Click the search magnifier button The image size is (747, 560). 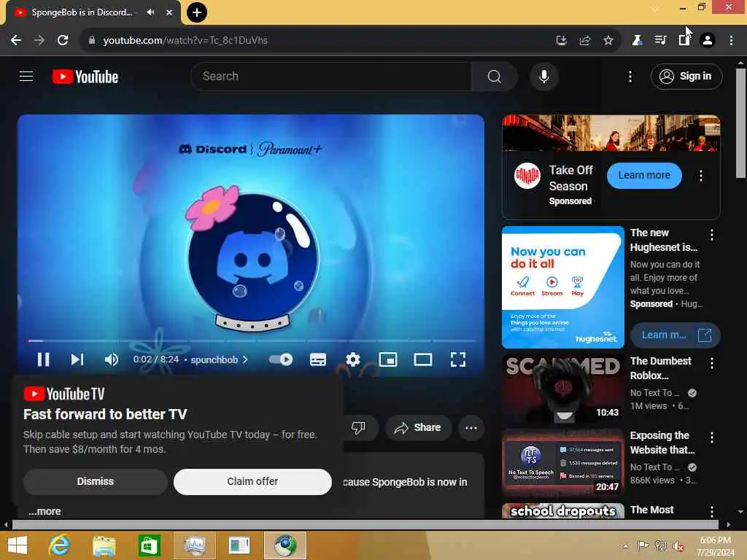494,76
